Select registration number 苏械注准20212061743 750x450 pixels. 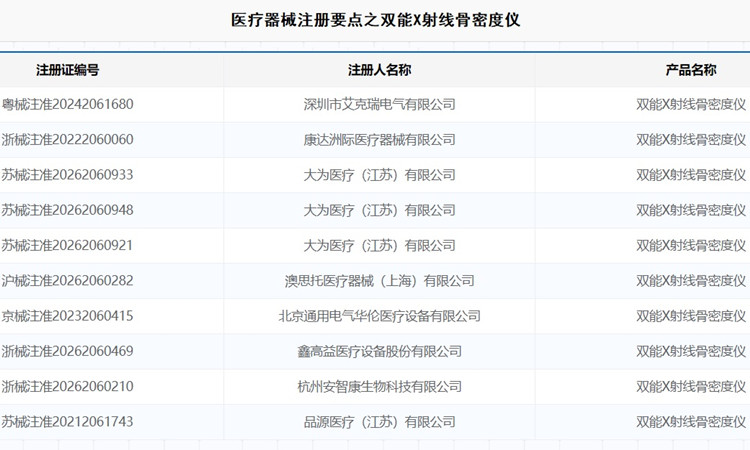click(67, 422)
